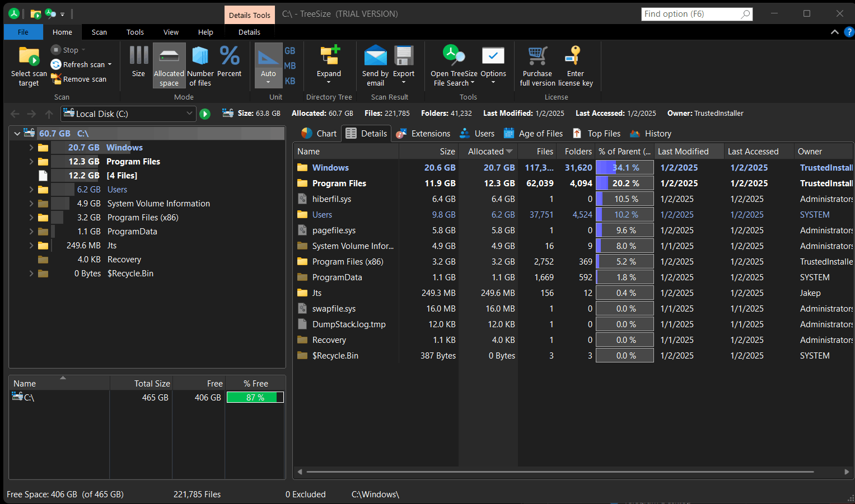Screen dimensions: 855x504
Task: Open the Local Disk (C:) drive dropdown
Action: [189, 114]
